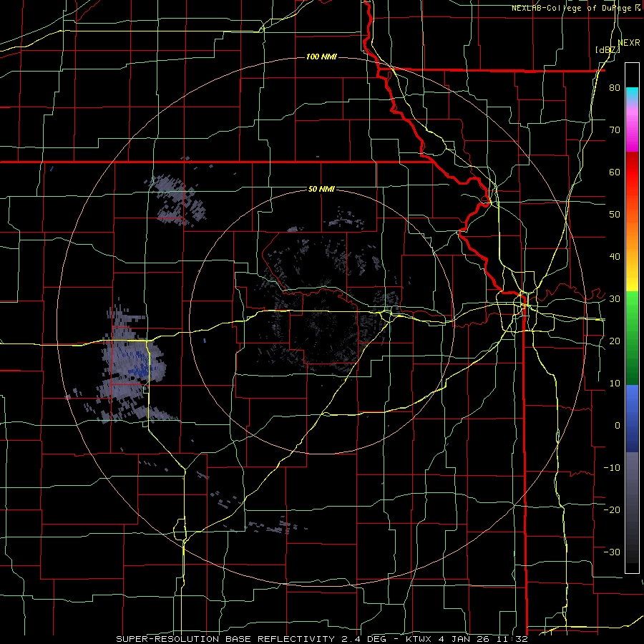Click the 0 value on the dBZ scale

(618, 426)
